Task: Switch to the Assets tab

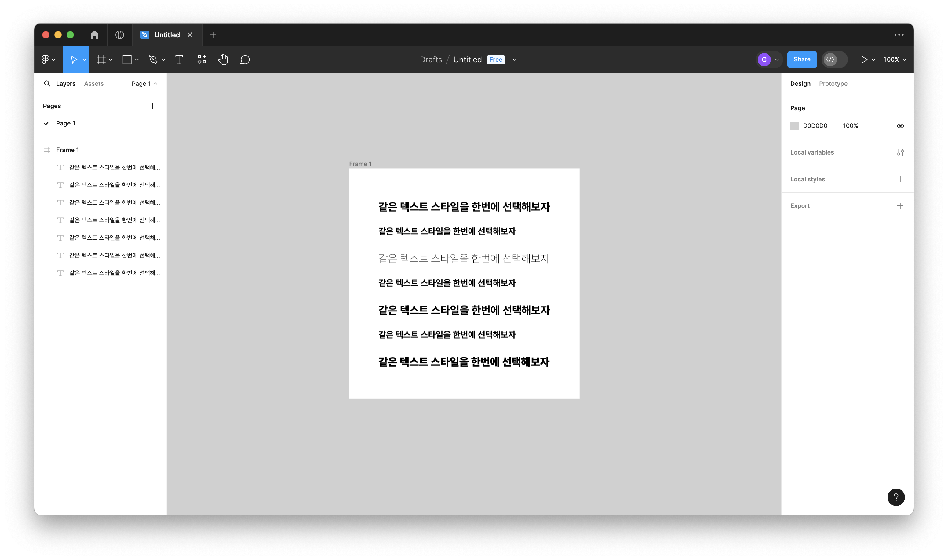Action: tap(93, 84)
